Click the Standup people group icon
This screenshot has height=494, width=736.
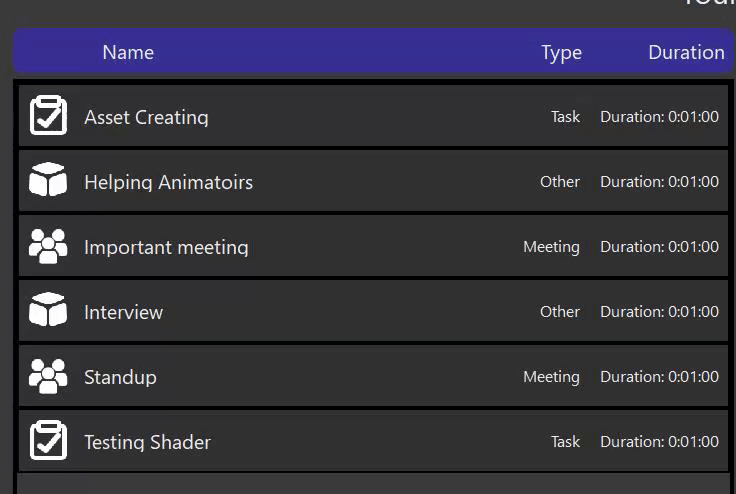pos(48,376)
